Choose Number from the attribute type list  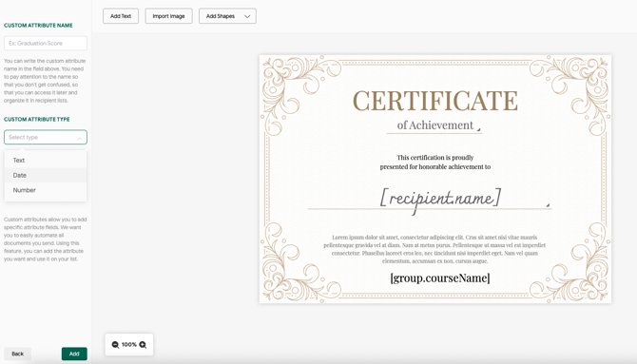tap(46, 190)
